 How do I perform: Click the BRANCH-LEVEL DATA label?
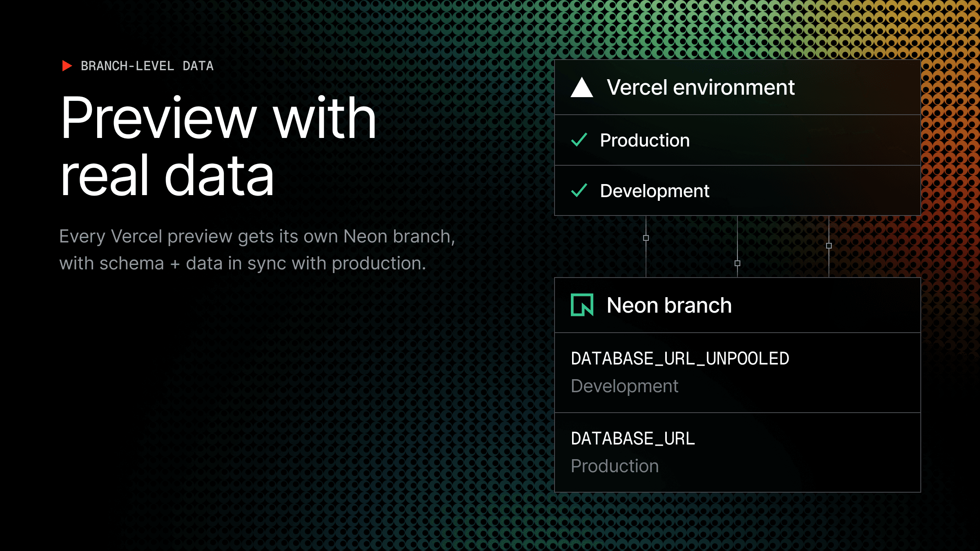tap(147, 66)
